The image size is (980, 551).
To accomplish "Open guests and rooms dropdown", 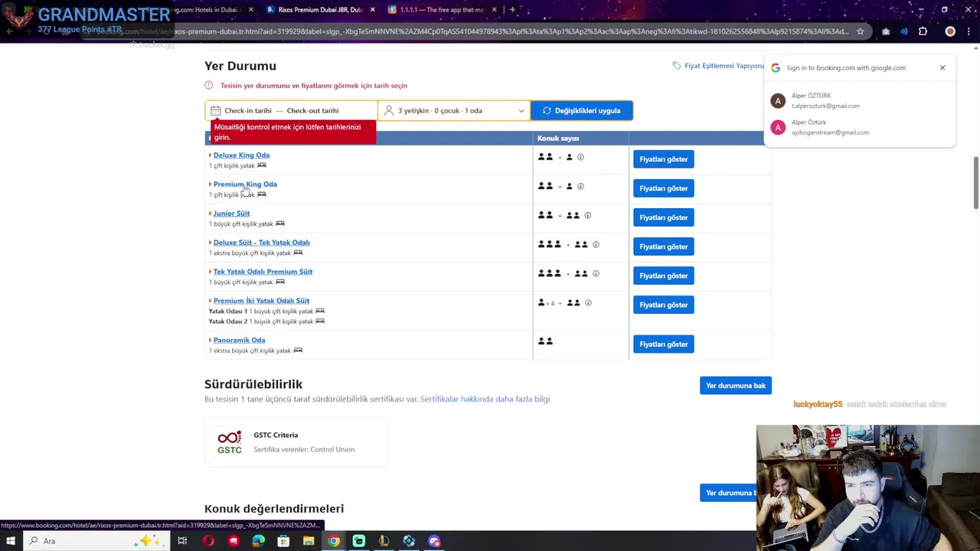I will pos(454,110).
